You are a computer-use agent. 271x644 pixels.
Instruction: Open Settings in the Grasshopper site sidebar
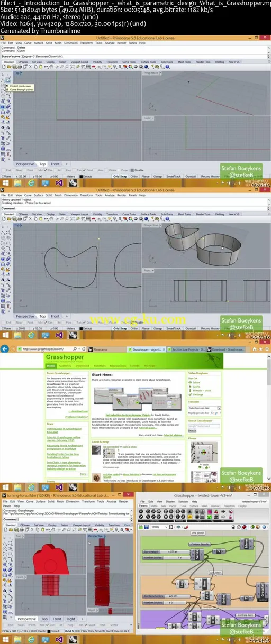pos(196,394)
